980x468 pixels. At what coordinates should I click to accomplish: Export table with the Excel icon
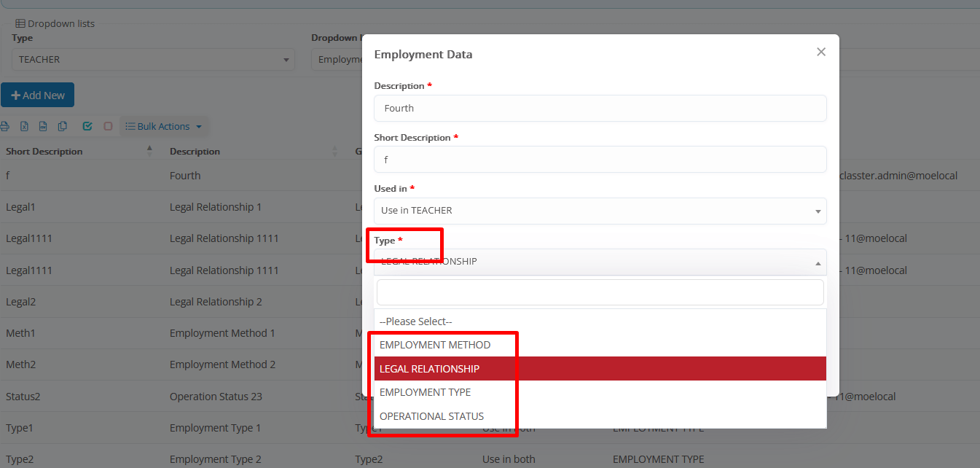[x=24, y=126]
